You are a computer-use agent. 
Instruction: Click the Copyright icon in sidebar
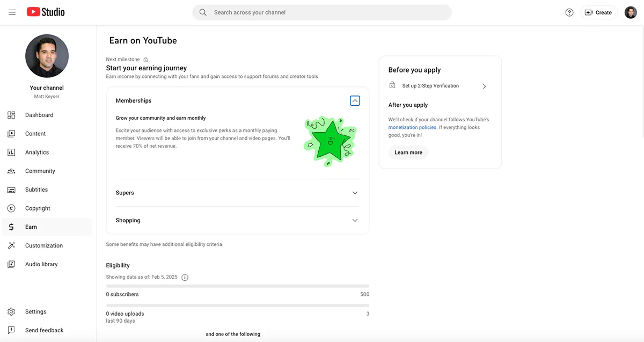pos(11,208)
